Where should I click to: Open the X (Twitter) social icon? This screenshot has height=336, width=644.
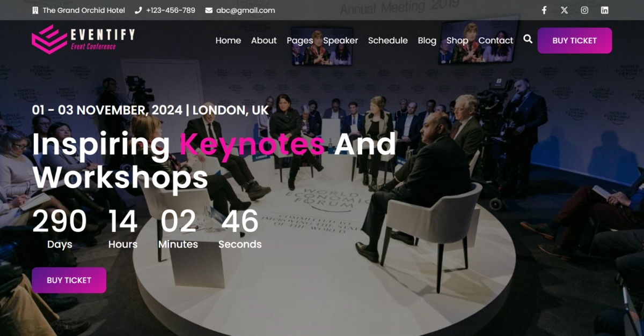point(564,10)
